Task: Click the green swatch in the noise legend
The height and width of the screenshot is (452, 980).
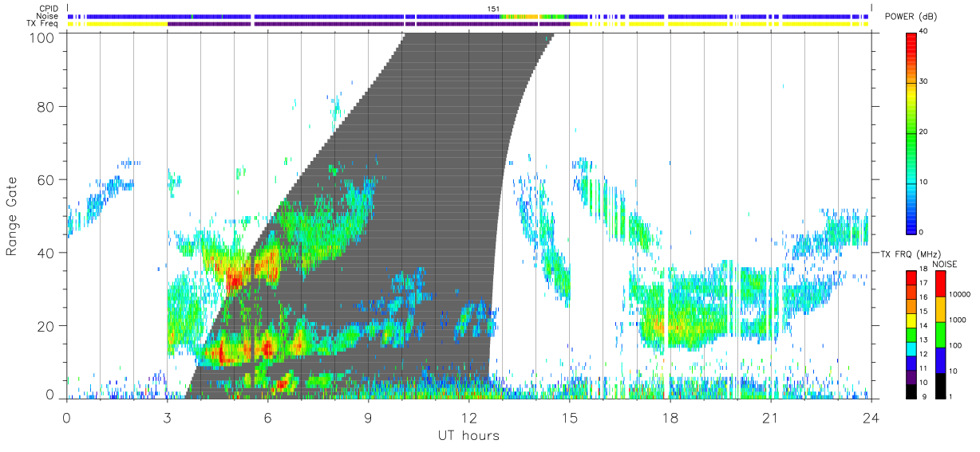Action: [939, 334]
